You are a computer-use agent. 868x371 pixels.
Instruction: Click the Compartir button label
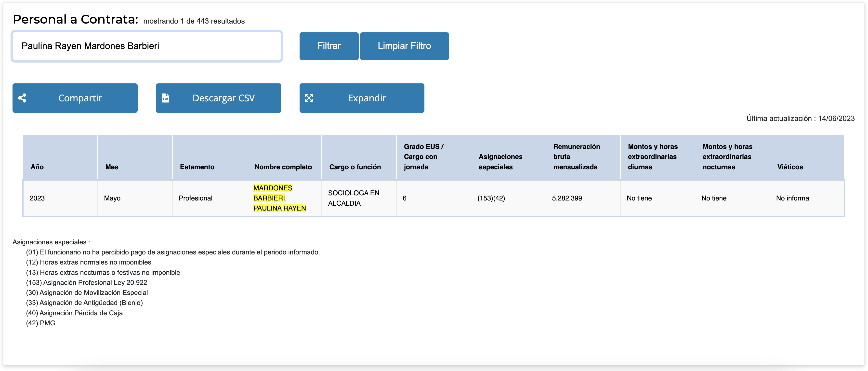point(80,98)
